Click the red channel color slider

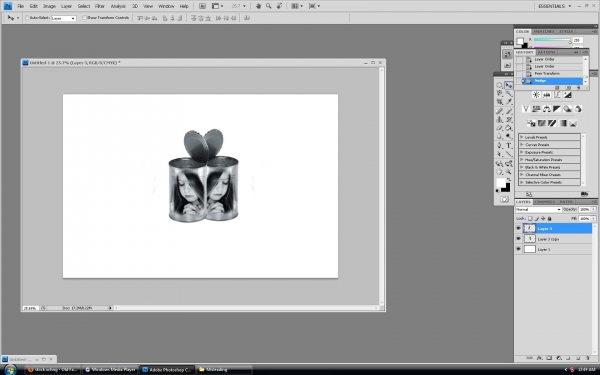(x=552, y=40)
